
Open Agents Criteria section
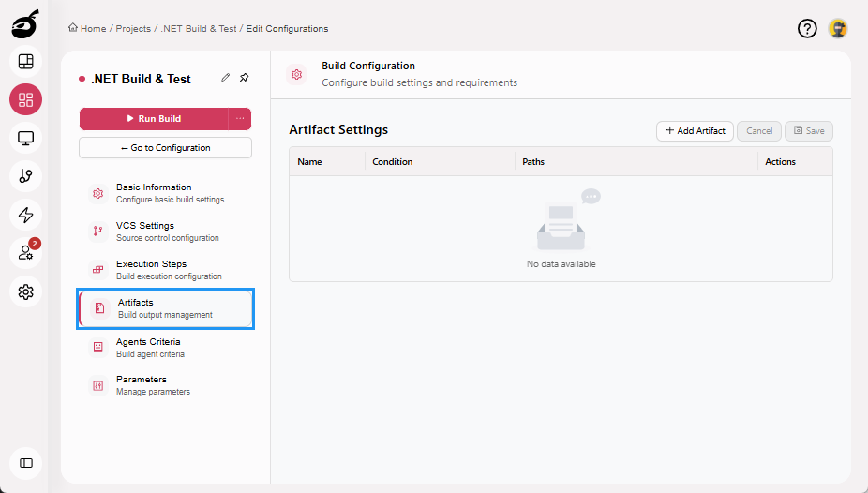coord(166,347)
